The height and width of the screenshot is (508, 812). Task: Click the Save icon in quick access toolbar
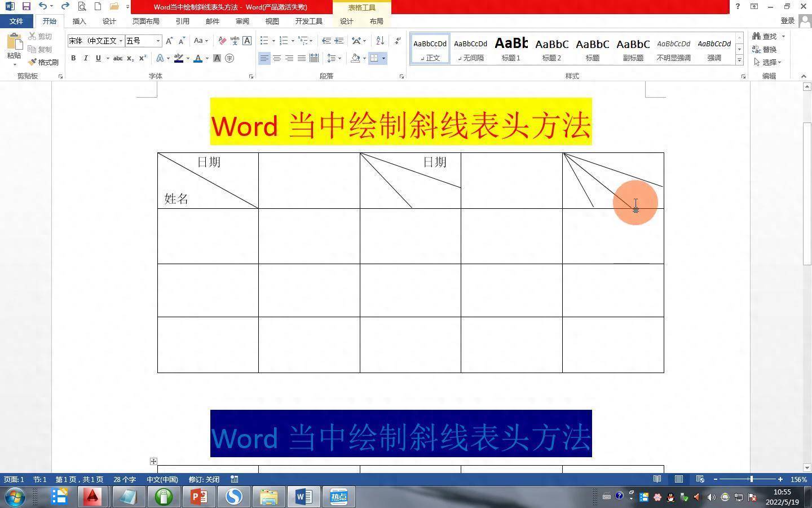click(x=26, y=6)
